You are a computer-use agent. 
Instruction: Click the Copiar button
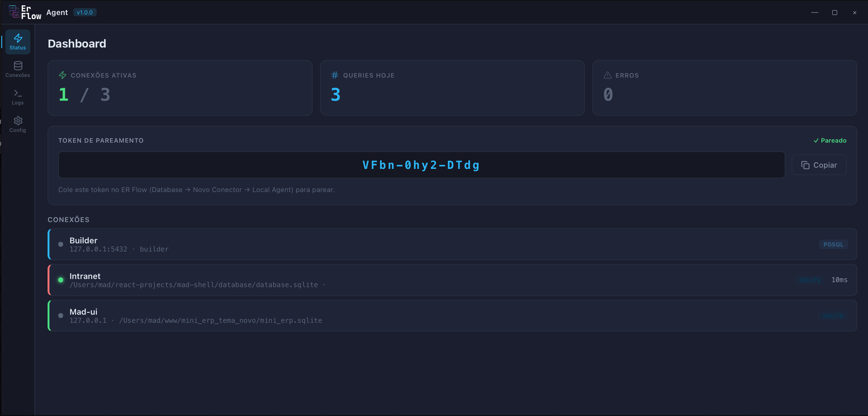pyautogui.click(x=819, y=165)
